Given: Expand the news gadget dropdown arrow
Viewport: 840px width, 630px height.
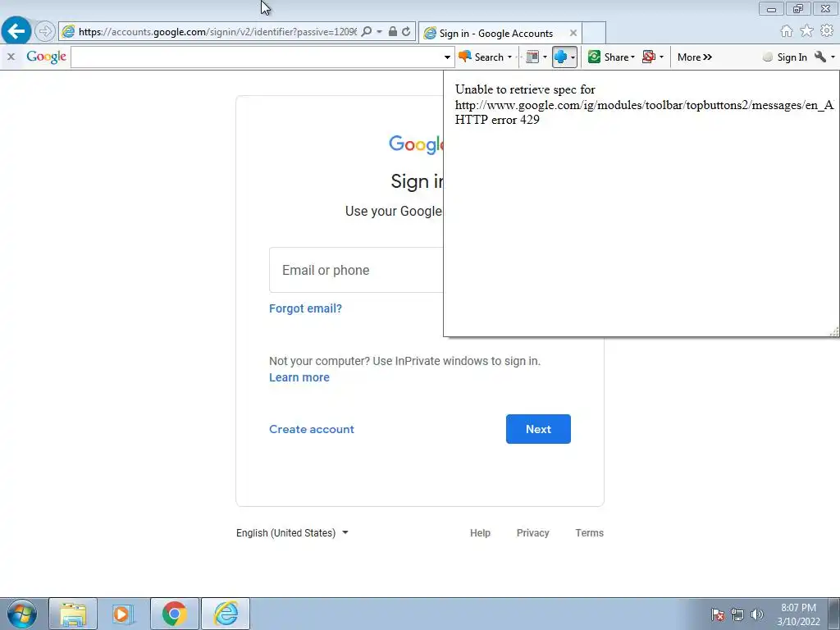Looking at the screenshot, I should (545, 57).
